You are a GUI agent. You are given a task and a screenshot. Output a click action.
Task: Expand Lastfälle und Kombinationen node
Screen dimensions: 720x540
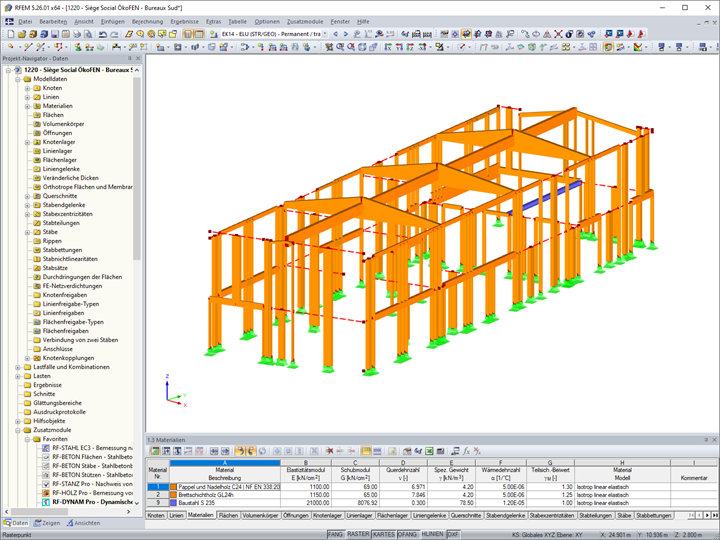pos(18,367)
